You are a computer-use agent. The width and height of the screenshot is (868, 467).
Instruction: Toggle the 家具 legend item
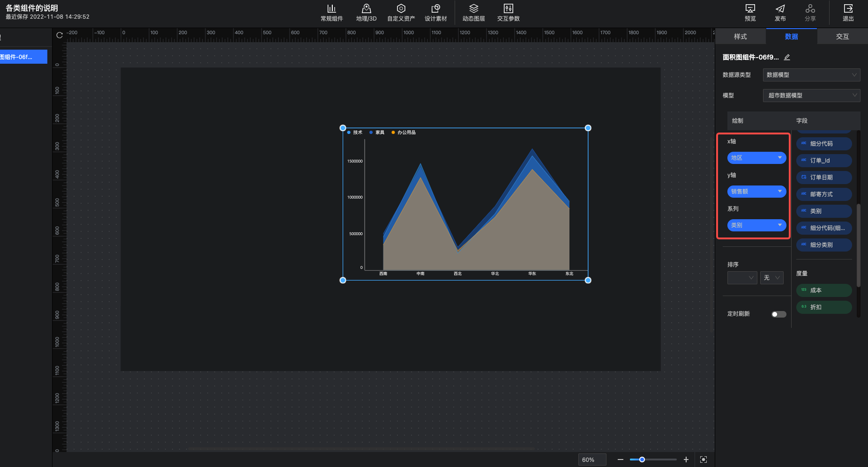(x=377, y=133)
